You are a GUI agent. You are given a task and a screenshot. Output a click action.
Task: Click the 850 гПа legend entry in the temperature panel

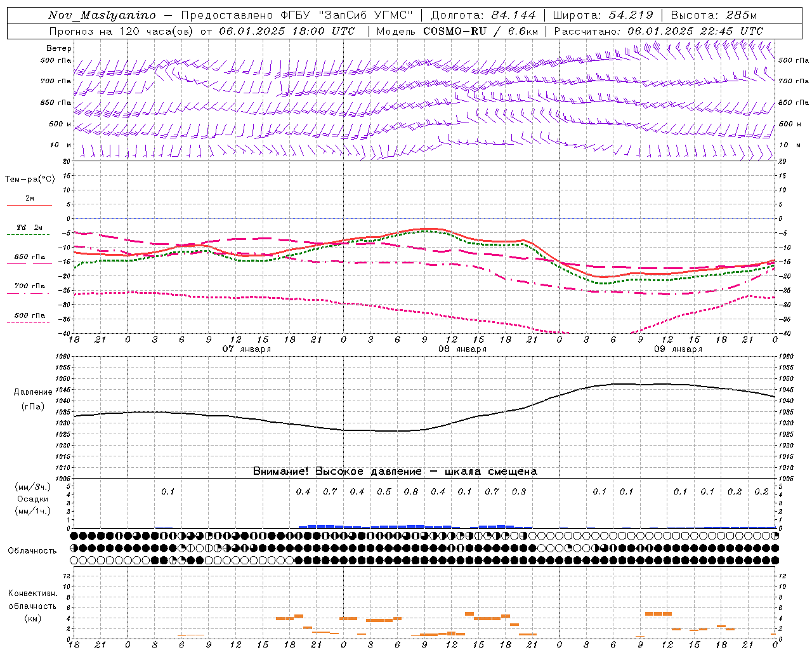click(30, 257)
